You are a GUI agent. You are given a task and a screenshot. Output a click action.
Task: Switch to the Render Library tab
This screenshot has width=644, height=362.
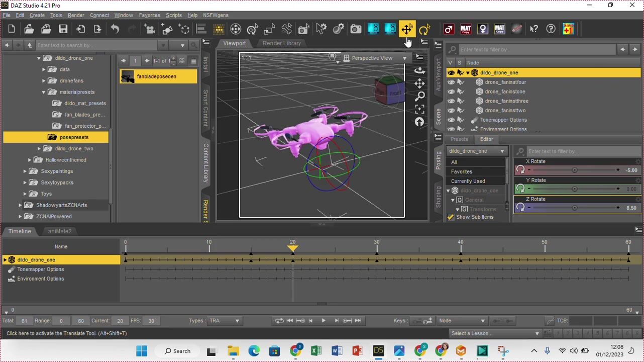(x=281, y=43)
